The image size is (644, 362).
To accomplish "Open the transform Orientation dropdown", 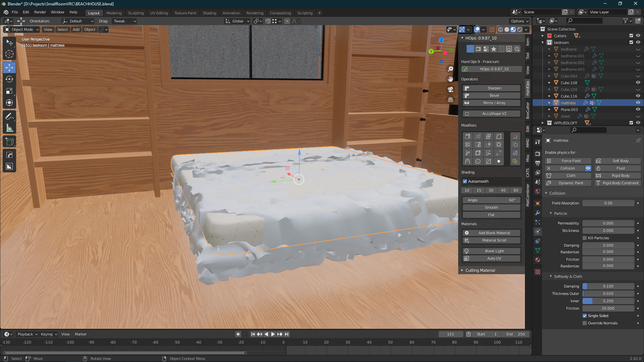I will click(78, 21).
